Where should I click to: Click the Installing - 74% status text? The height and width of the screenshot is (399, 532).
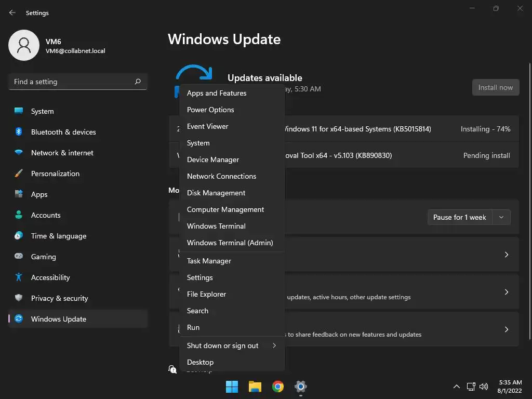(x=485, y=129)
